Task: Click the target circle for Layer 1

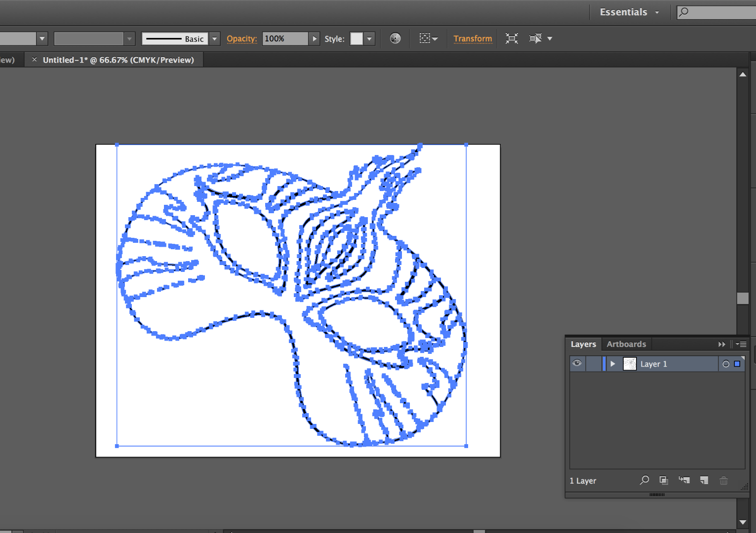Action: (x=726, y=364)
